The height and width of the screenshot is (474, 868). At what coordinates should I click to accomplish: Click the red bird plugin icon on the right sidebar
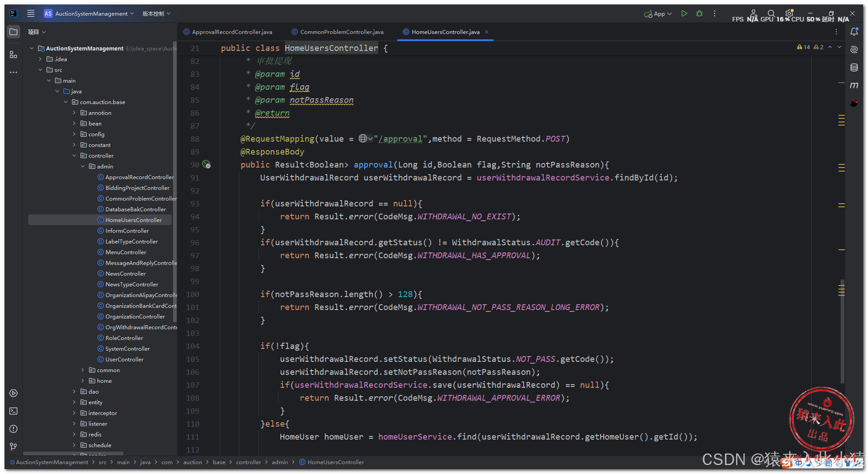[854, 103]
